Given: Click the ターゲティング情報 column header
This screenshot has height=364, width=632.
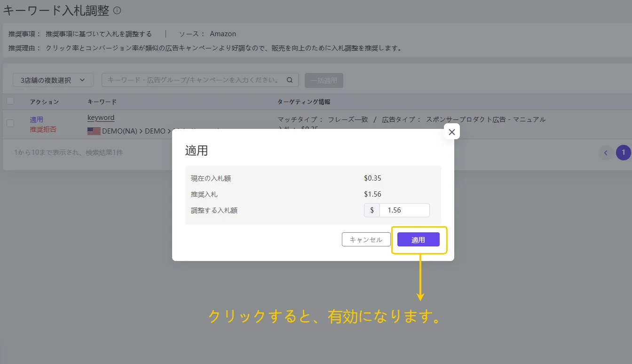Looking at the screenshot, I should [304, 102].
